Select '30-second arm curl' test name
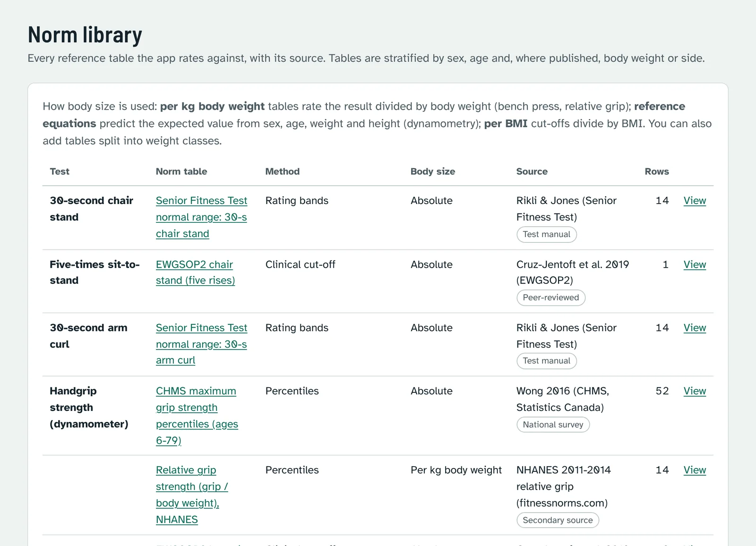This screenshot has width=756, height=546. pos(88,336)
